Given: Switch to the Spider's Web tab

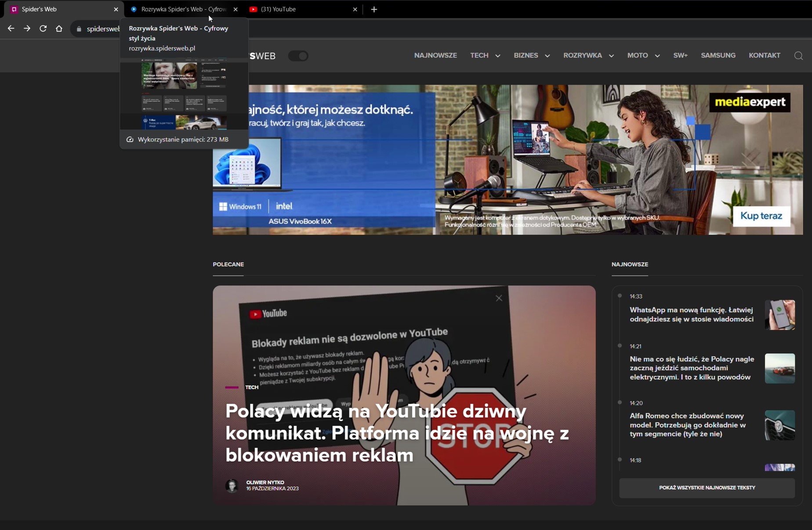Looking at the screenshot, I should 64,9.
